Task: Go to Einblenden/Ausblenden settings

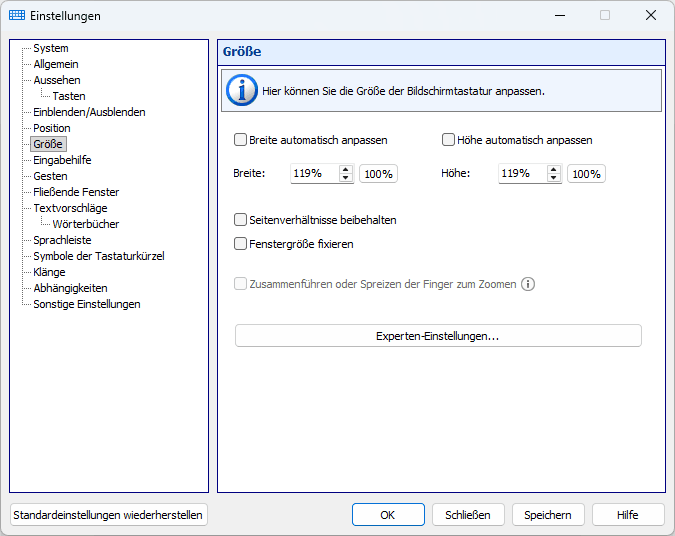Action: pyautogui.click(x=89, y=112)
